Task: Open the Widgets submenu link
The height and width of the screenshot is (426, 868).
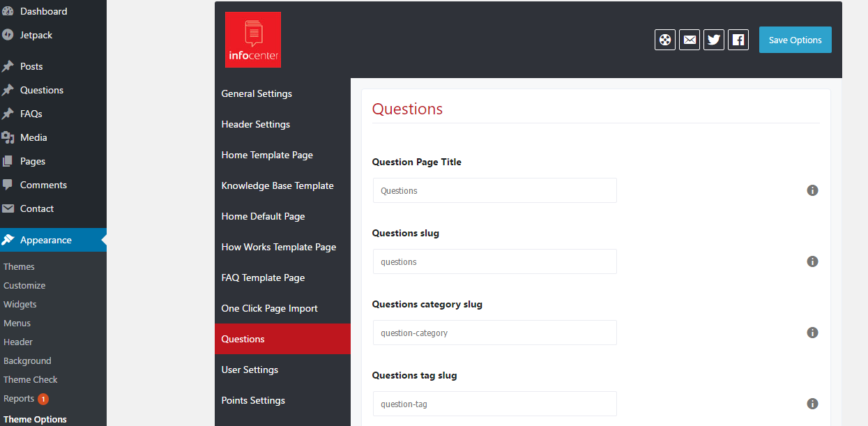Action: click(20, 304)
